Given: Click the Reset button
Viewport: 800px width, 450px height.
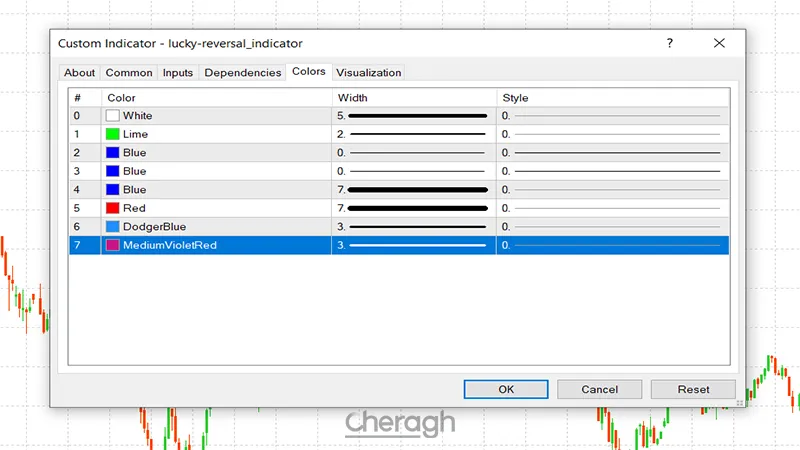Looking at the screenshot, I should tap(693, 389).
